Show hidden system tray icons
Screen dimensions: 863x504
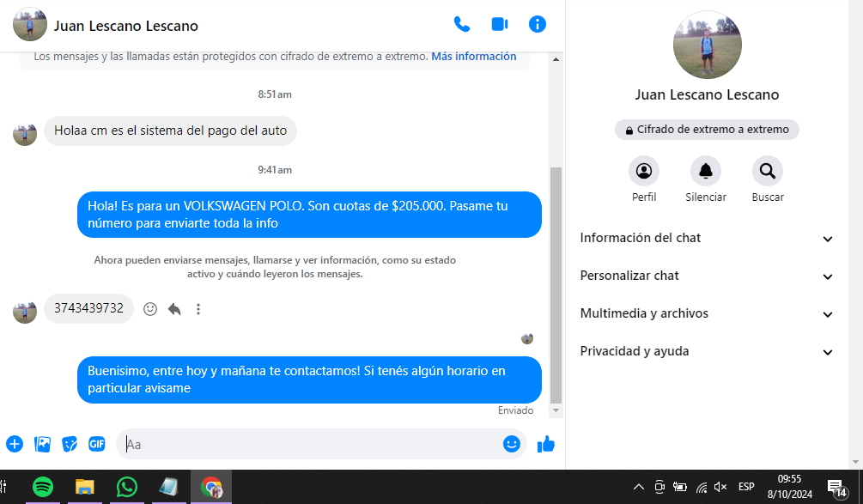pos(638,487)
